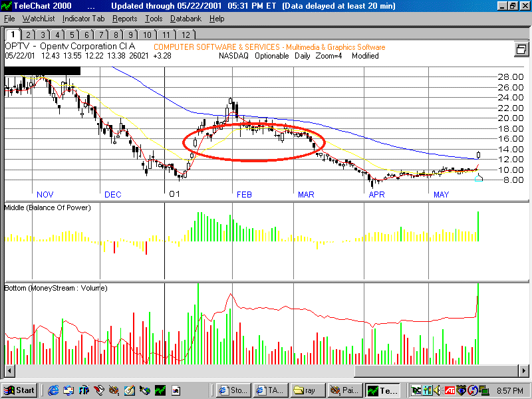
Task: Switch to the 'ray' folder taskbar button
Action: point(308,390)
